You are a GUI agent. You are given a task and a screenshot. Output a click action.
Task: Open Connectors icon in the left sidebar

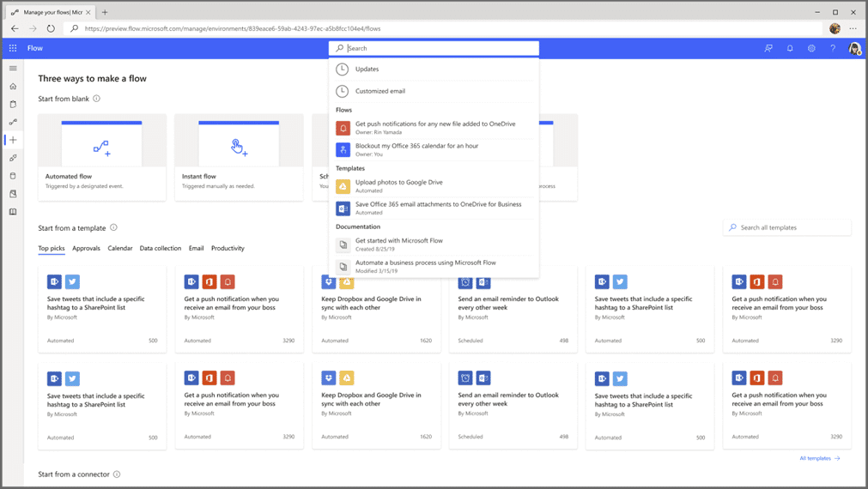click(x=13, y=158)
